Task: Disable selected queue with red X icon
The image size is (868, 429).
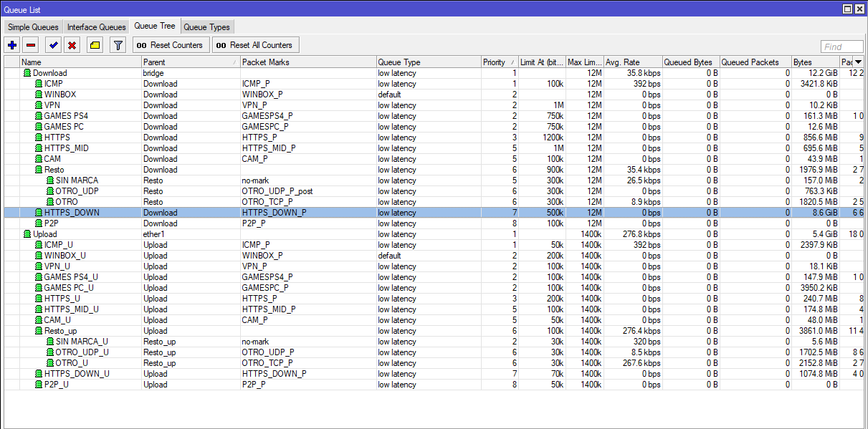Action: click(72, 45)
